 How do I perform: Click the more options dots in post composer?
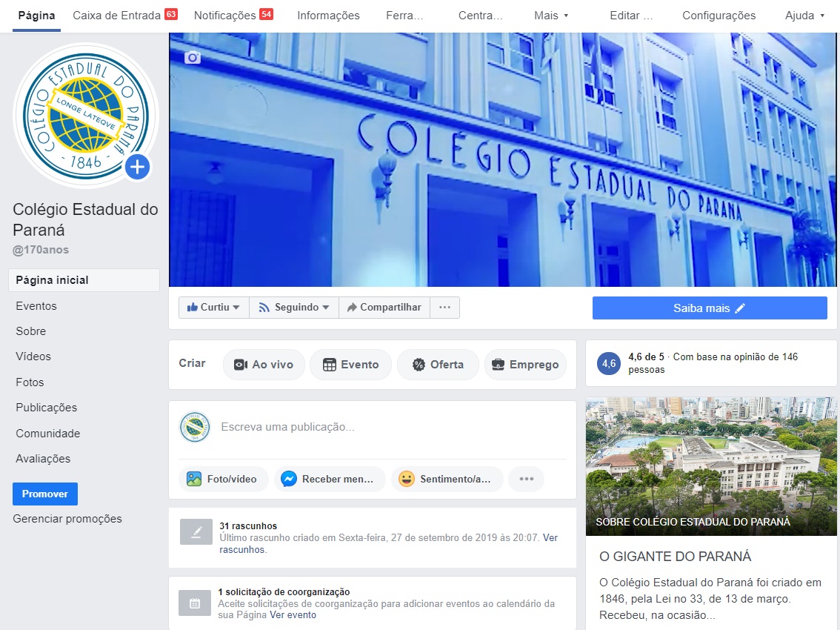526,479
